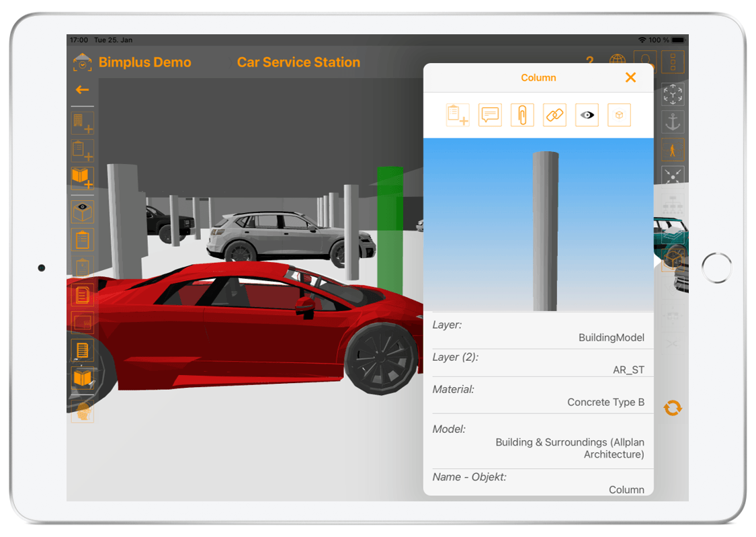756x537 pixels.
Task: Click the anchor icon in right toolbar
Action: click(673, 122)
